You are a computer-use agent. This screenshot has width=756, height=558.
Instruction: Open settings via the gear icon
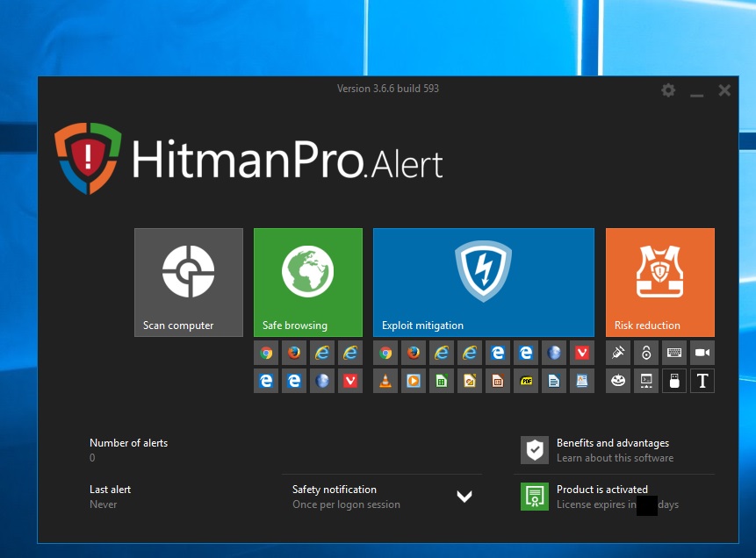tap(668, 90)
